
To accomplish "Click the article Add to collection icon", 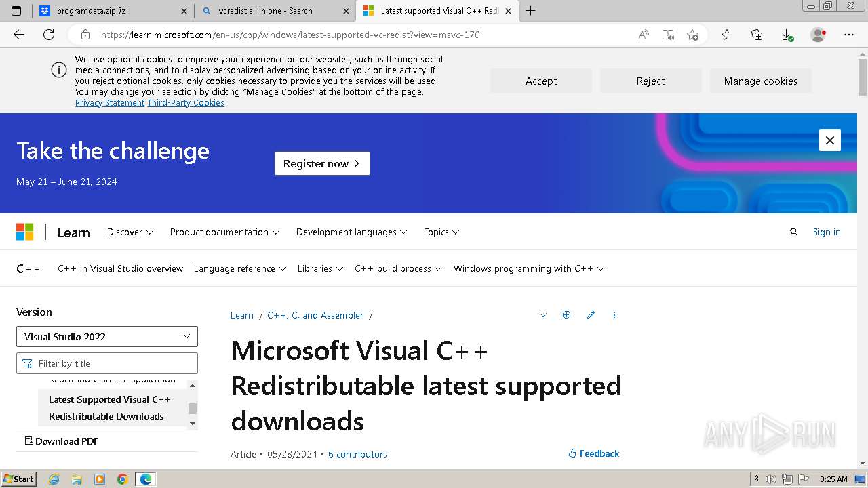I will coord(566,315).
